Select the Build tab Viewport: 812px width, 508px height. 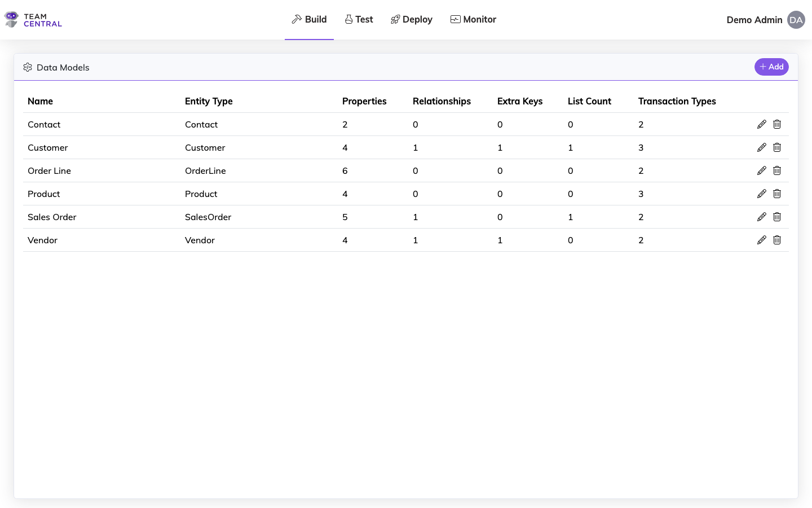(x=309, y=19)
